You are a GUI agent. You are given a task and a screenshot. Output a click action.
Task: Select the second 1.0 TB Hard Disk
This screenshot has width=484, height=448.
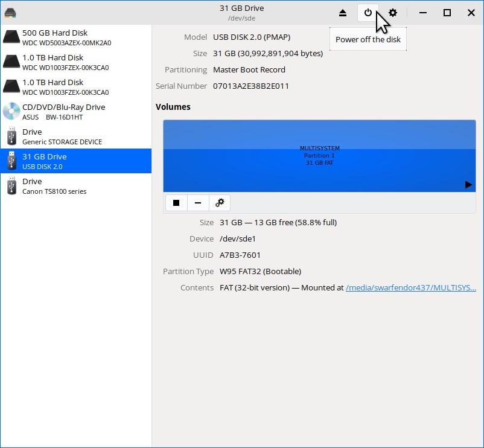tap(75, 87)
